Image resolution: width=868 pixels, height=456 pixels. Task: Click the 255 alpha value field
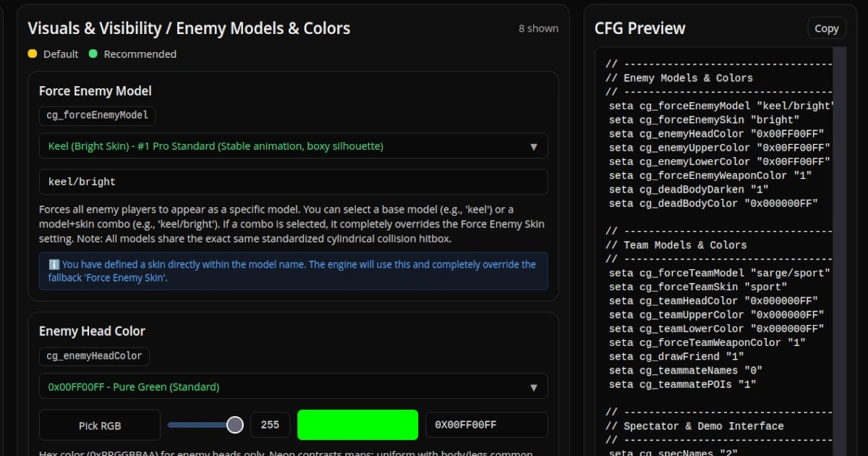pos(270,425)
